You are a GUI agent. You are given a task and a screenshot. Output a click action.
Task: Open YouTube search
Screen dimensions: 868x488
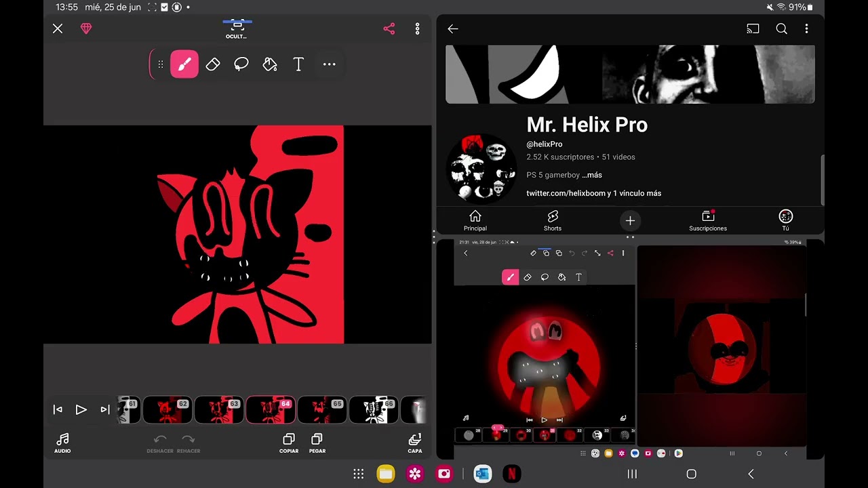pyautogui.click(x=781, y=28)
